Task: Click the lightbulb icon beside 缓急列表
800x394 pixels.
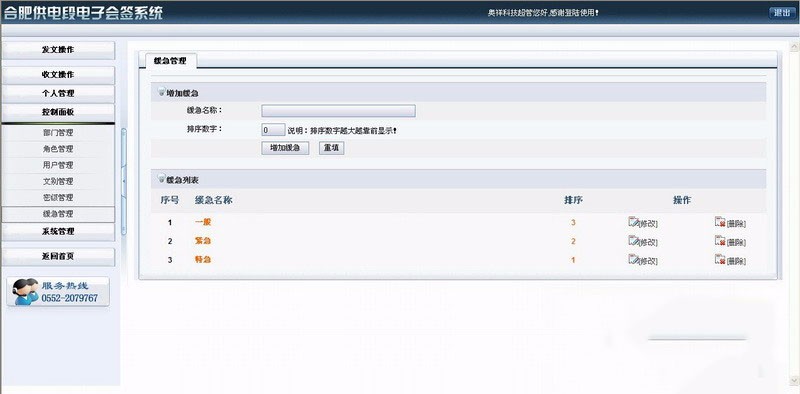Action: tap(162, 180)
